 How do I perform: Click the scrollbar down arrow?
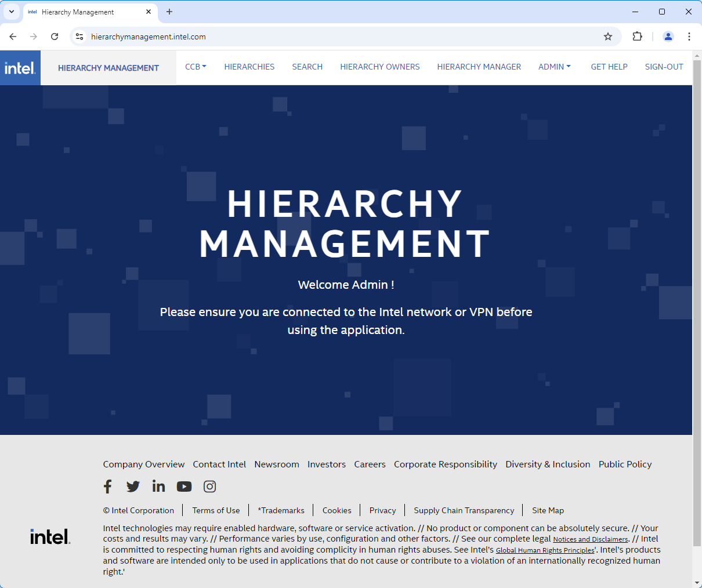[697, 582]
